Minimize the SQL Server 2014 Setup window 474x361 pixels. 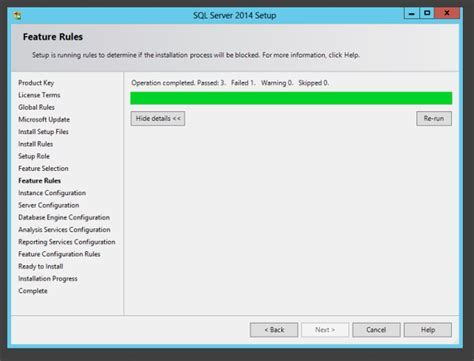pos(412,13)
